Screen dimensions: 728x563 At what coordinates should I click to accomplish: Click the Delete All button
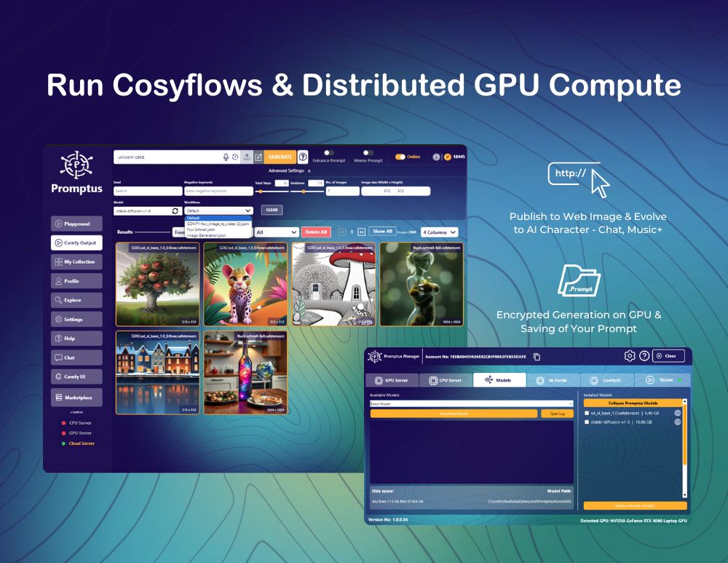point(316,232)
